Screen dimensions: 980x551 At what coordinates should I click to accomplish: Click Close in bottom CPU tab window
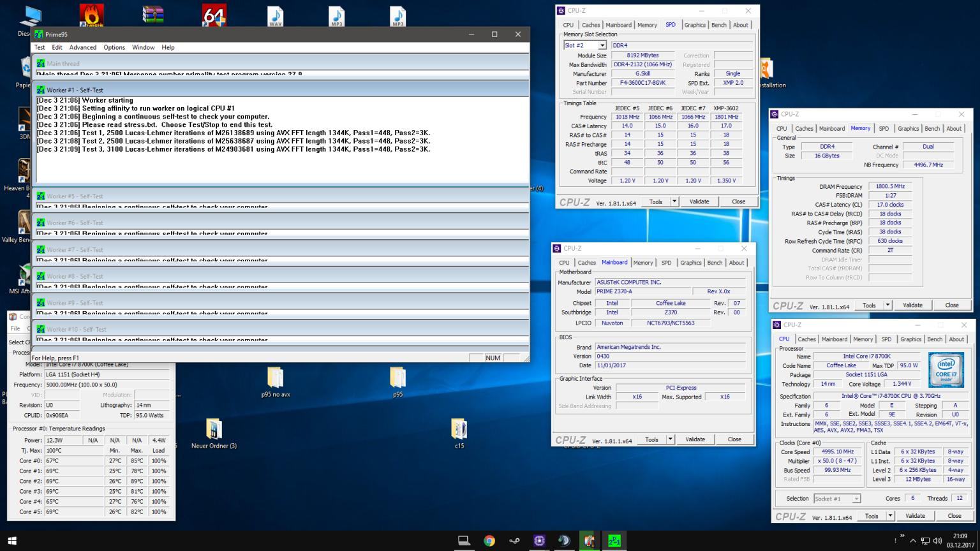pyautogui.click(x=954, y=516)
